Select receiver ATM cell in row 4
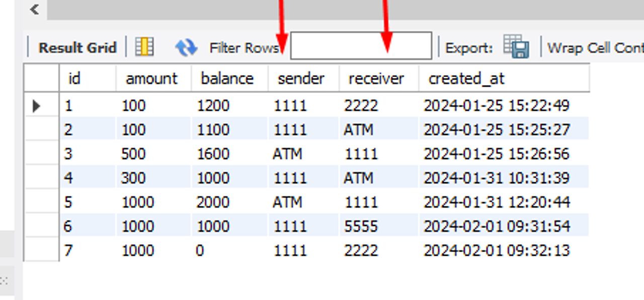The image size is (644, 300). (379, 178)
